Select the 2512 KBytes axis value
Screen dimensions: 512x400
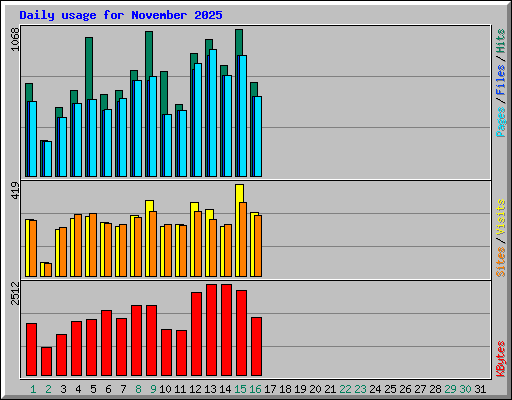(15, 293)
